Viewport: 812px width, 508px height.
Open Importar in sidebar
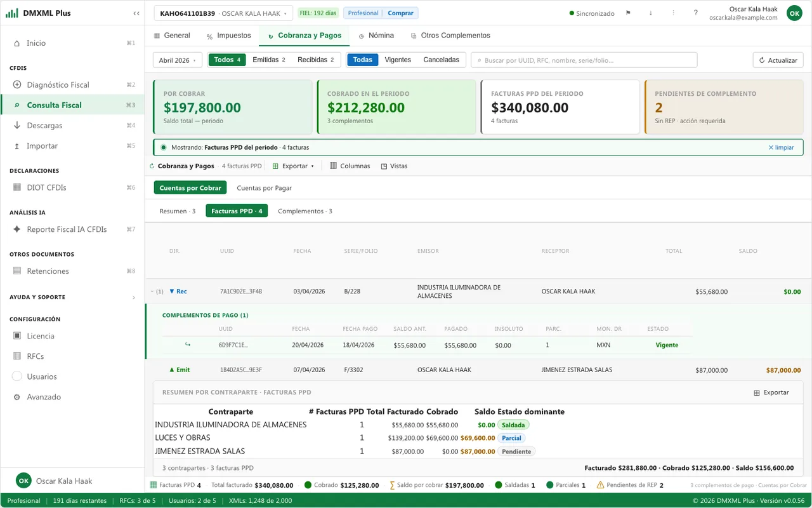tap(72, 145)
